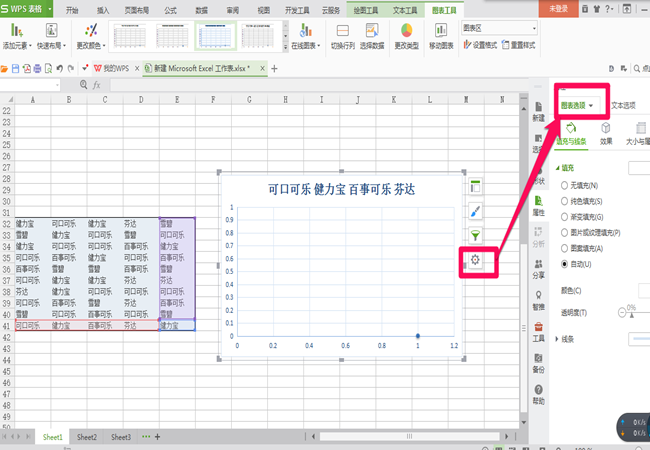Click the 未登录 sign-in button
This screenshot has width=650, height=450.
[558, 9]
